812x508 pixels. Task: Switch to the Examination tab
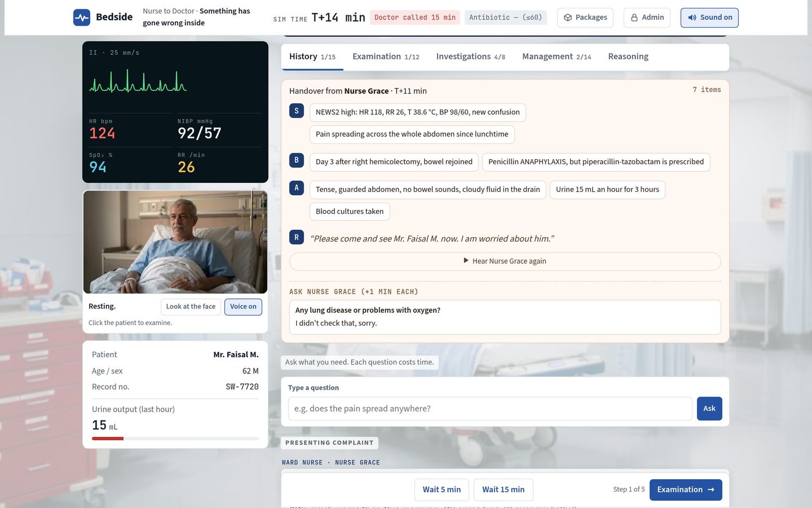[x=386, y=56]
